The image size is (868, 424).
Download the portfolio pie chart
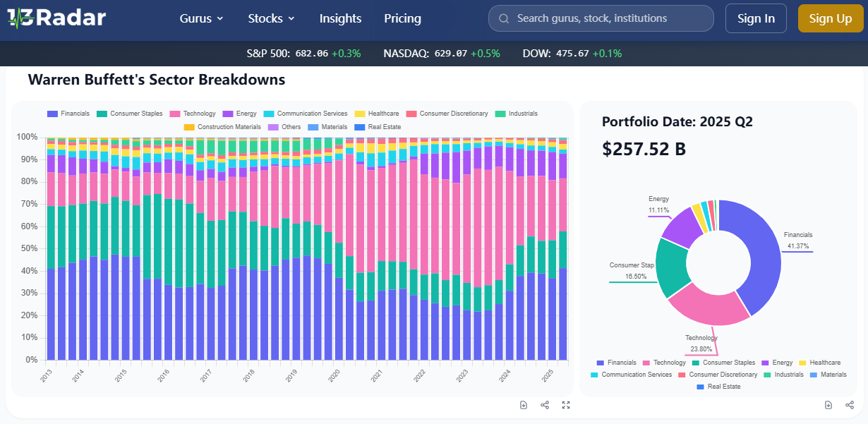[828, 405]
